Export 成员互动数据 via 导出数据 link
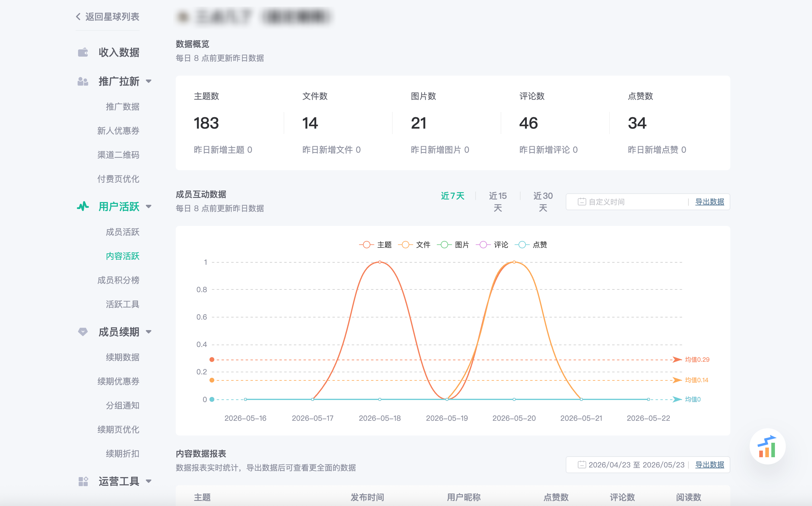Image resolution: width=812 pixels, height=506 pixels. click(710, 202)
